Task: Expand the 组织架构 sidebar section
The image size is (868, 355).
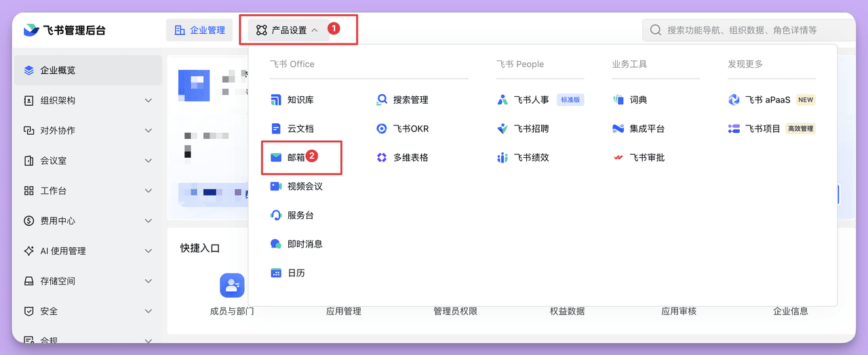Action: pyautogui.click(x=149, y=100)
